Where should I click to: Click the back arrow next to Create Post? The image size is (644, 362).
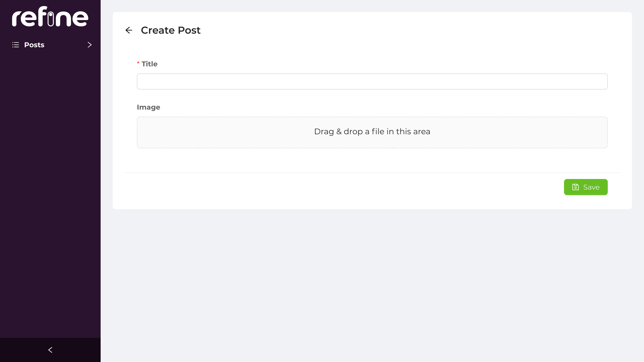[x=129, y=30]
